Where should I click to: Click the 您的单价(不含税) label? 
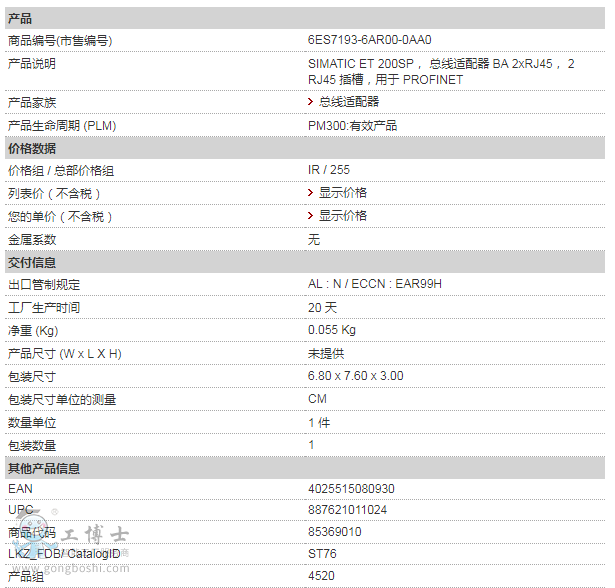60,217
